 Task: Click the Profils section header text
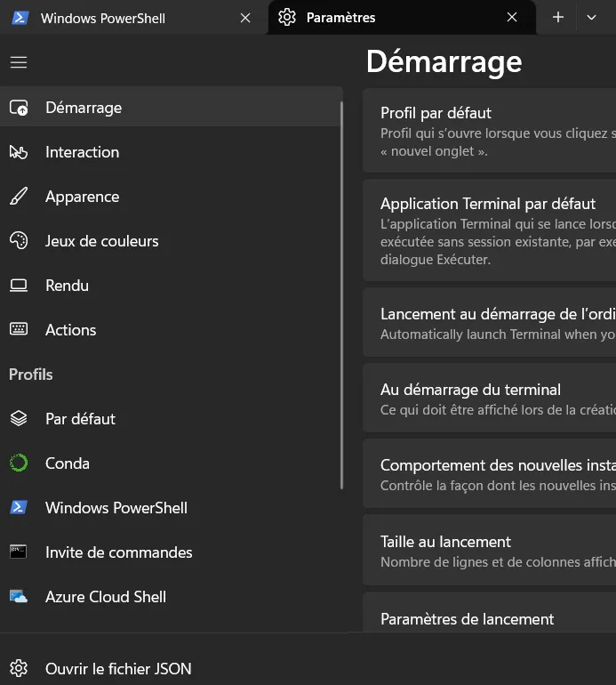click(30, 375)
